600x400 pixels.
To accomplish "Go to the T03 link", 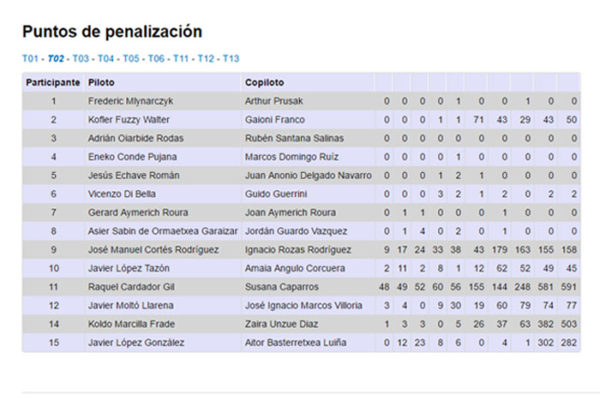I will pyautogui.click(x=82, y=59).
